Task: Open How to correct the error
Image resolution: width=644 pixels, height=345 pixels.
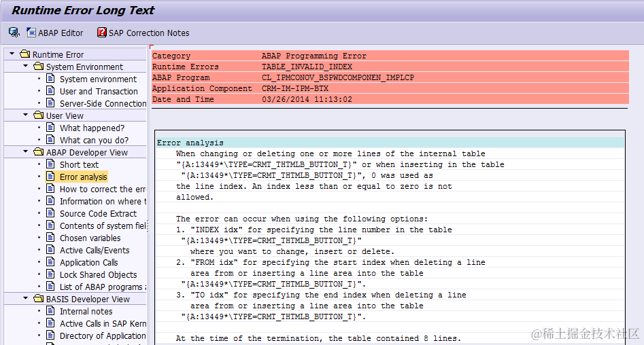Action: tap(103, 189)
